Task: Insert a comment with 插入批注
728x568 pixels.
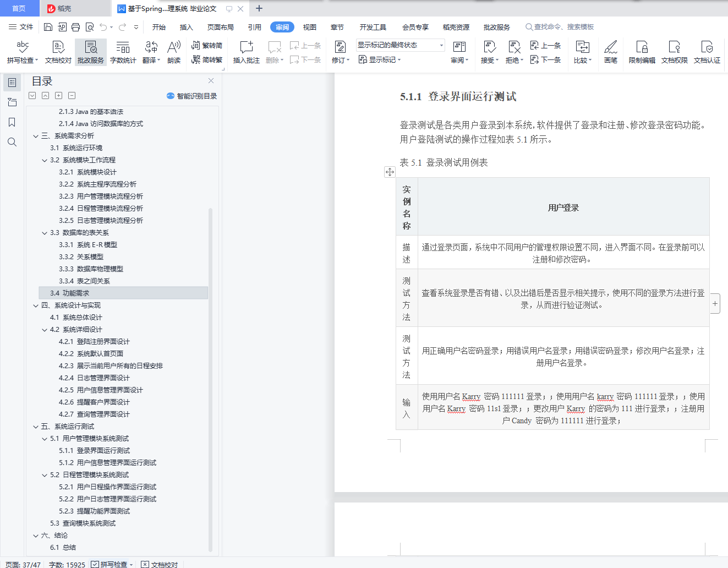Action: coord(247,52)
